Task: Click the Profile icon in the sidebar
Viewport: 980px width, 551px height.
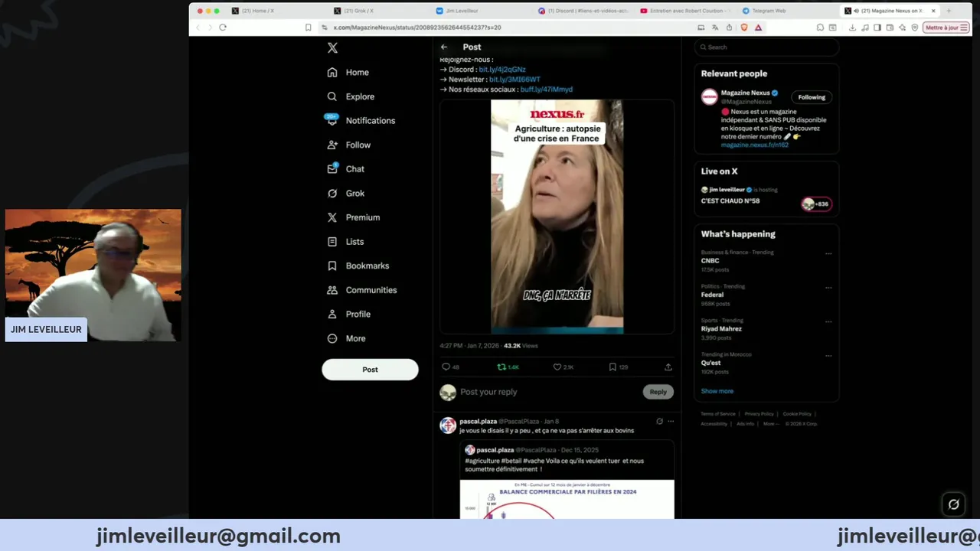Action: (332, 314)
